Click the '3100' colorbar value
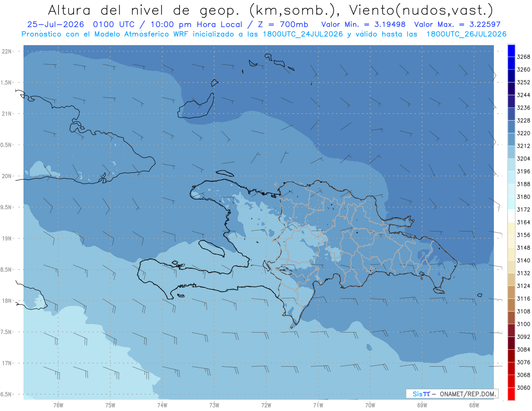 click(524, 324)
